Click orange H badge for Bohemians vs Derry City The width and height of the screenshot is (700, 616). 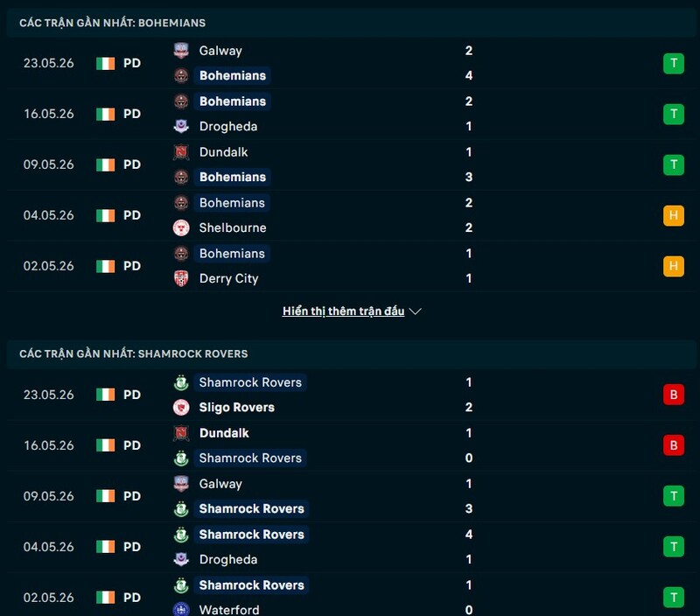pyautogui.click(x=674, y=266)
